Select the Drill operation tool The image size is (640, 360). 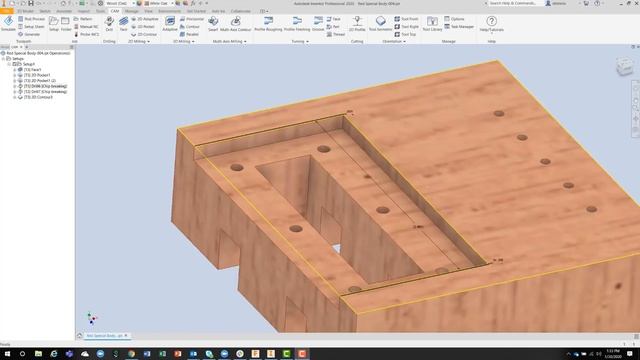coord(109,24)
